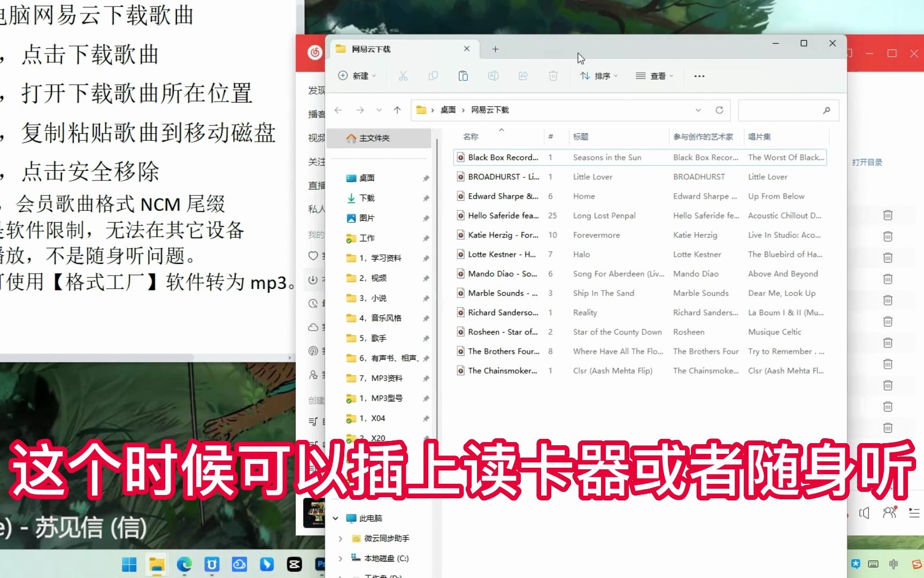Click the Paste clipboard icon in Explorer toolbar

pos(463,76)
